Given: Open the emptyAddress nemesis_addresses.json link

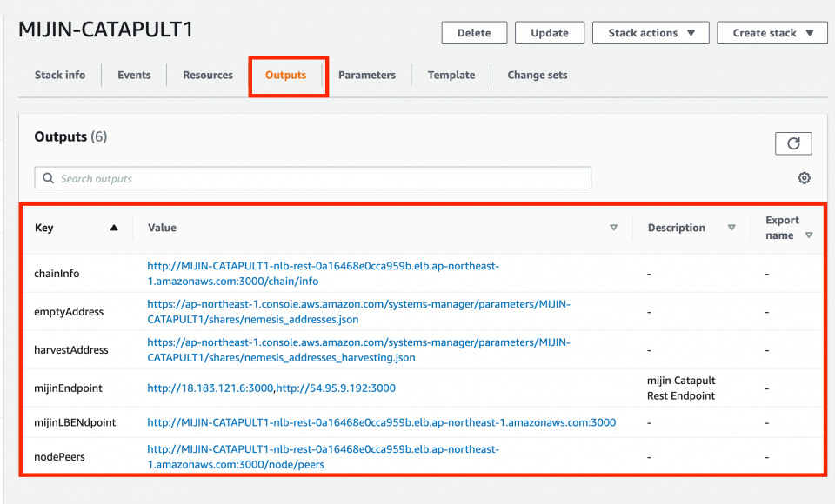Looking at the screenshot, I should coord(358,312).
